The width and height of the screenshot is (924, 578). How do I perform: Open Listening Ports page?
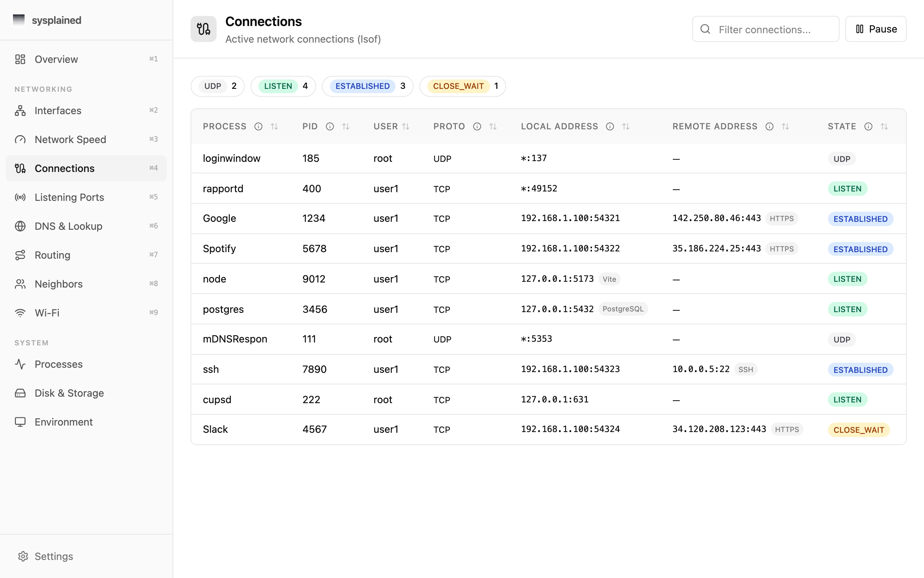pos(86,197)
